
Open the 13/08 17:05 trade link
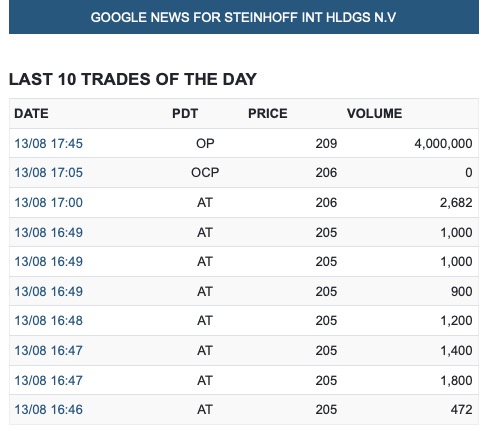[48, 173]
